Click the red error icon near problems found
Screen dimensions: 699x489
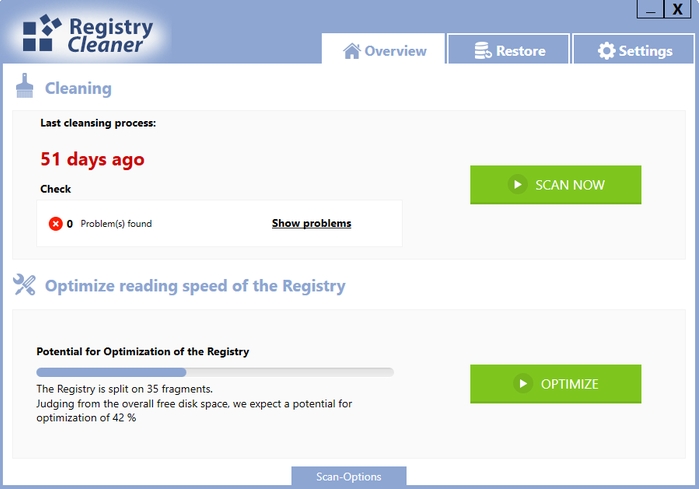(x=56, y=223)
